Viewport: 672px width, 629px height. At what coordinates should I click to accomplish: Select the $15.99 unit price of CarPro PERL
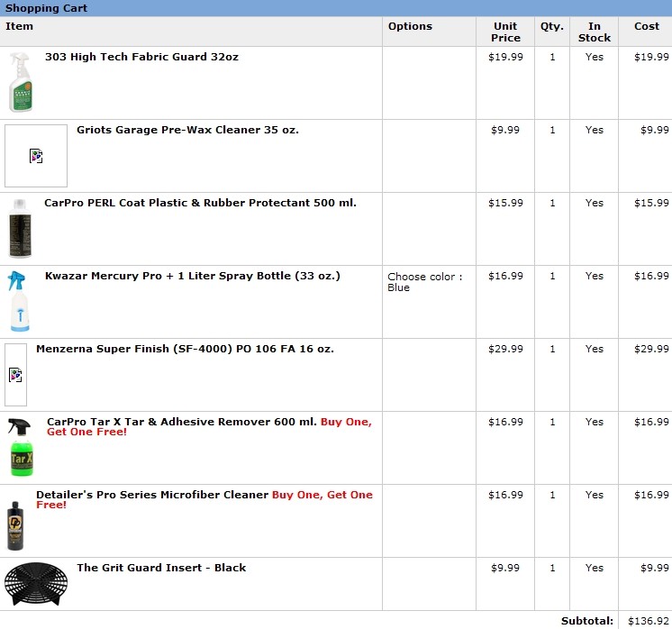tap(505, 204)
